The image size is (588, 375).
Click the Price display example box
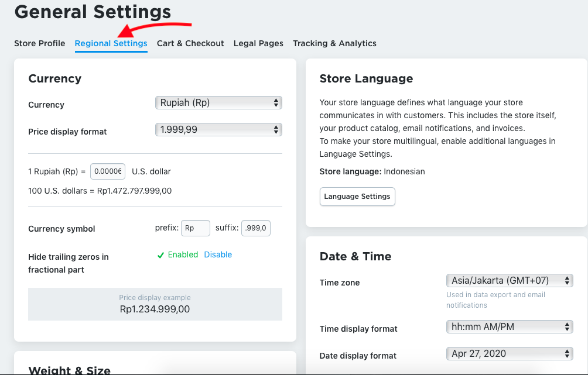(155, 304)
